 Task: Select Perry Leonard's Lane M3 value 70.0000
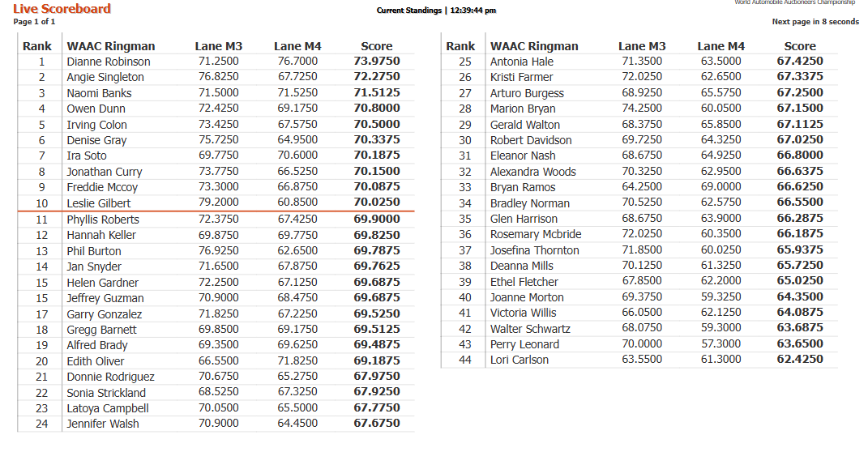click(x=642, y=344)
